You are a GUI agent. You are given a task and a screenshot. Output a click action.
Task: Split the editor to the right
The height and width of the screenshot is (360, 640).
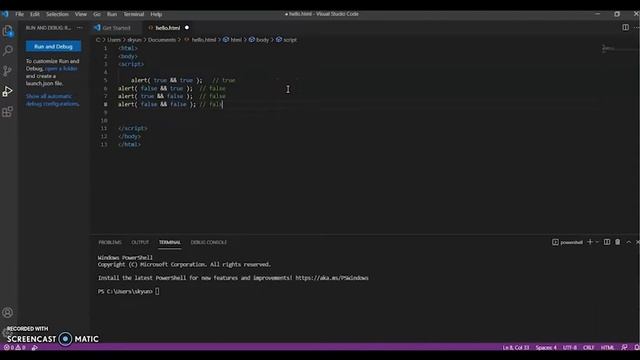tap(625, 27)
